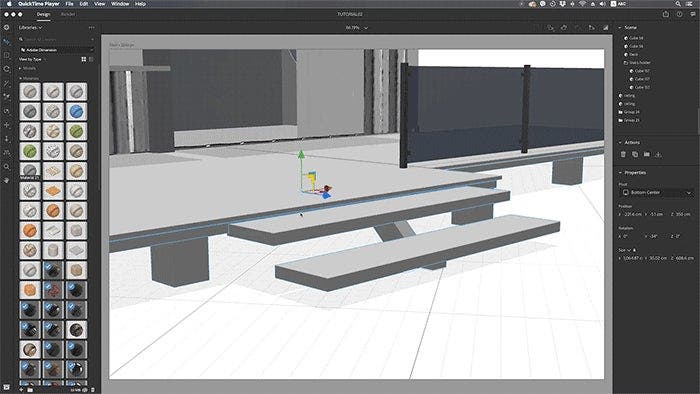Click the Move to Ground icon under Actions
This screenshot has width=700, height=394.
658,154
